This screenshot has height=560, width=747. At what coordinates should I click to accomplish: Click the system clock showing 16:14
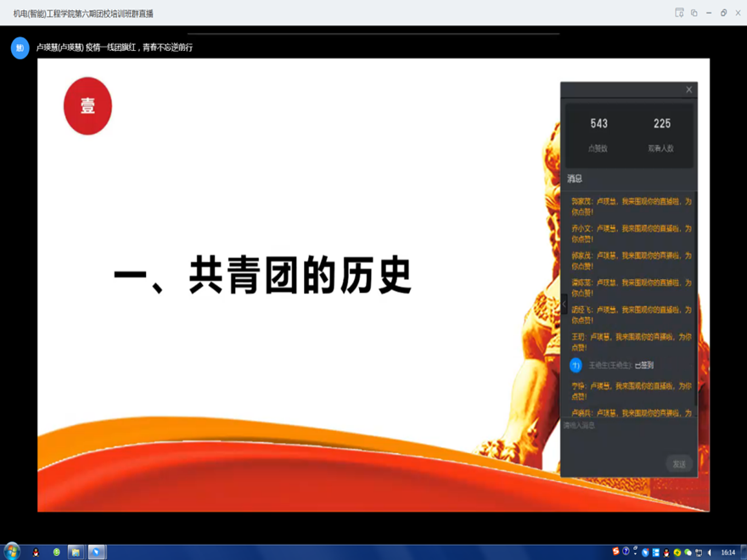point(728,552)
